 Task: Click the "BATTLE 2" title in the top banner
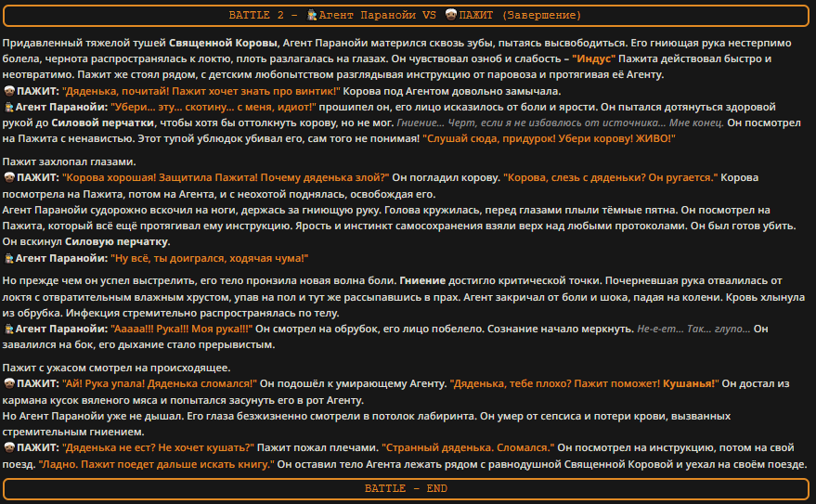[256, 15]
